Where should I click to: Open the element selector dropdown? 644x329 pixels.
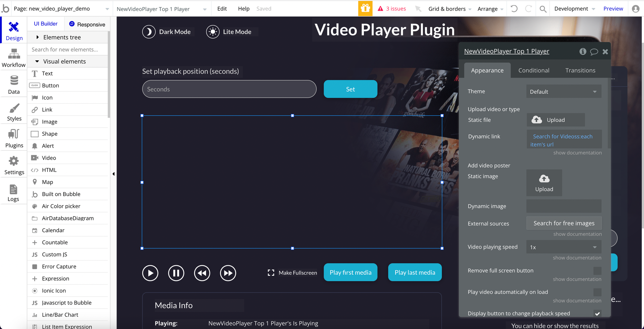click(162, 9)
